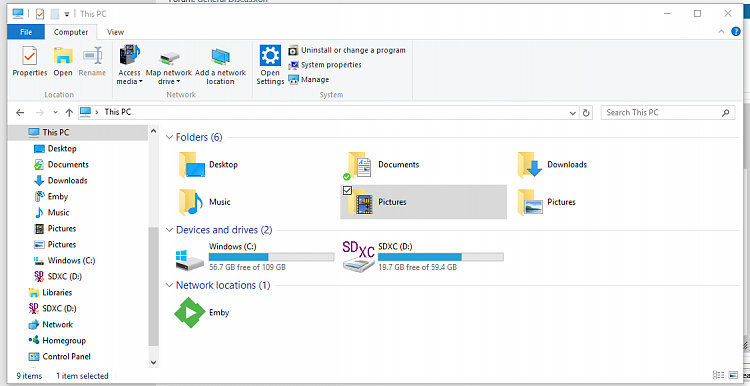Viewport: 750px width, 386px height.
Task: Go forward with the forward arrow
Action: [x=40, y=112]
